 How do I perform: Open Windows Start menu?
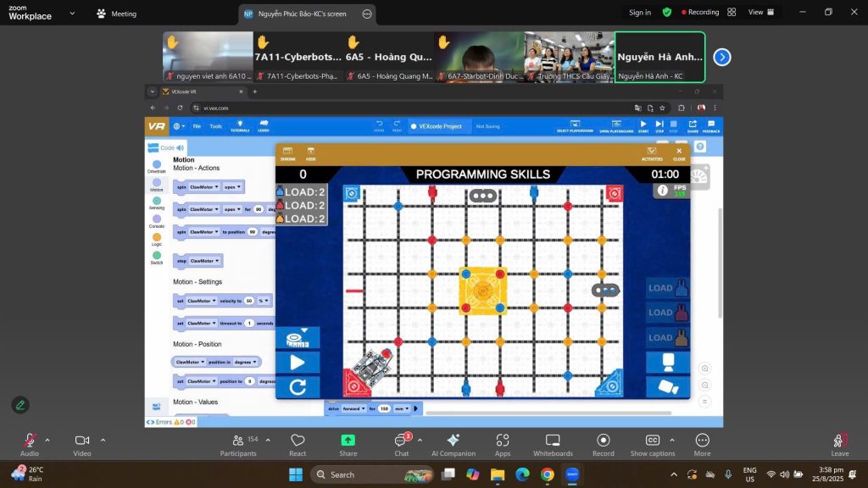[x=296, y=474]
